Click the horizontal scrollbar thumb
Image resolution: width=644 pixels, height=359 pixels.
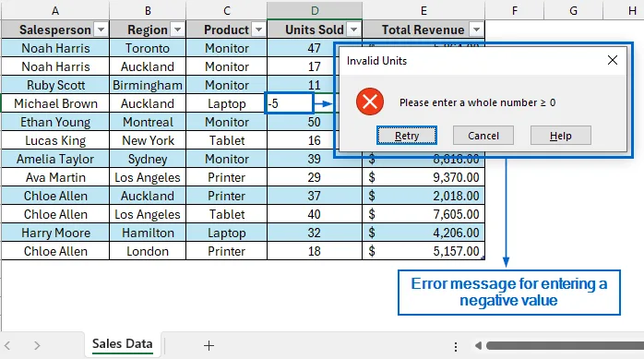pos(566,346)
